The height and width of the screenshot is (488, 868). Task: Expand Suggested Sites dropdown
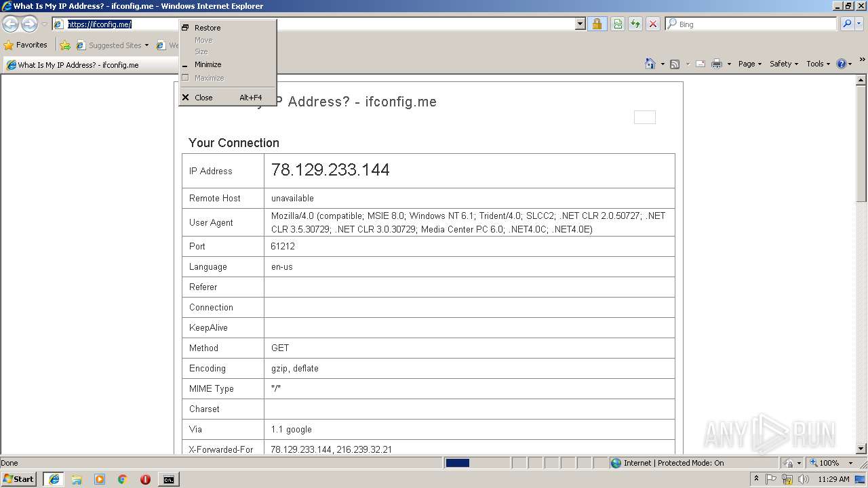[x=146, y=45]
